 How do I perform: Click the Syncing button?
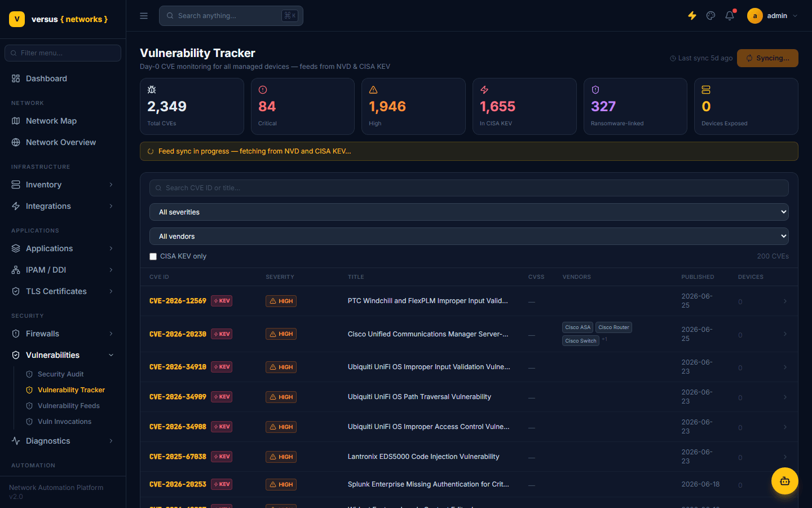point(767,58)
